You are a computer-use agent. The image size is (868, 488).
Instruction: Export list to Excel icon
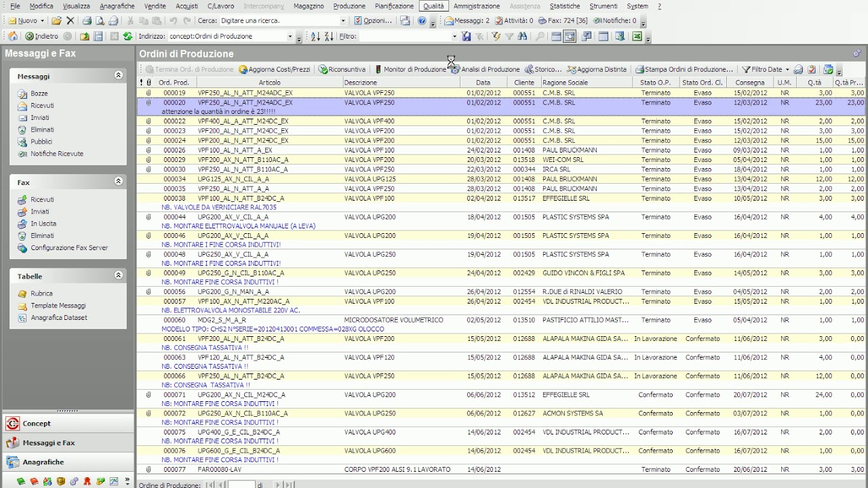637,37
